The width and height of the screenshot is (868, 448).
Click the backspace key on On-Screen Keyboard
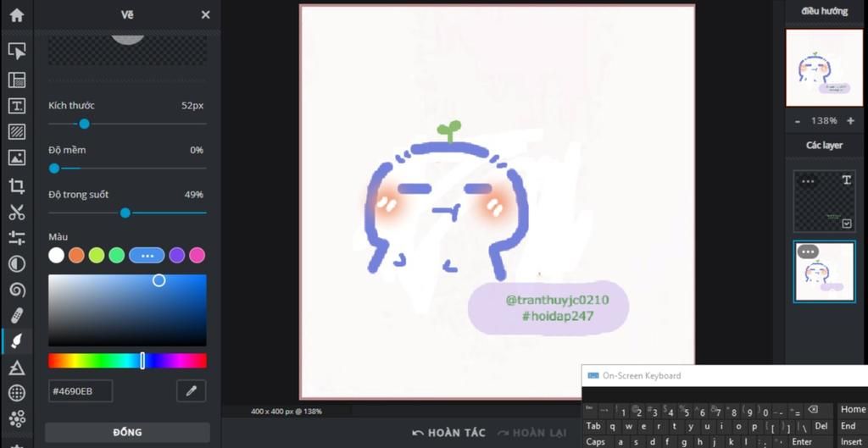[x=813, y=410]
